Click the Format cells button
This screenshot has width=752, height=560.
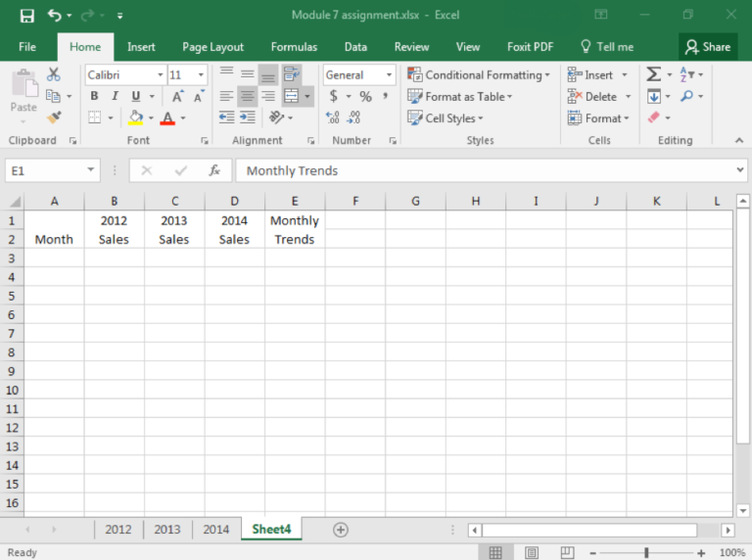598,117
